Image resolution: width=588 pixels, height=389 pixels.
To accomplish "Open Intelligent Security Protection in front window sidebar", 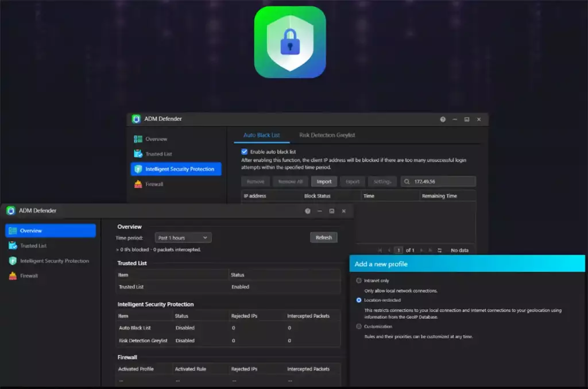I will (51, 261).
